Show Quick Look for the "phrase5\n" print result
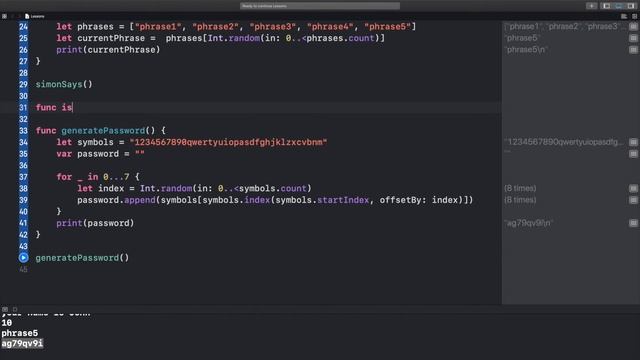The image size is (640, 360). tap(633, 50)
